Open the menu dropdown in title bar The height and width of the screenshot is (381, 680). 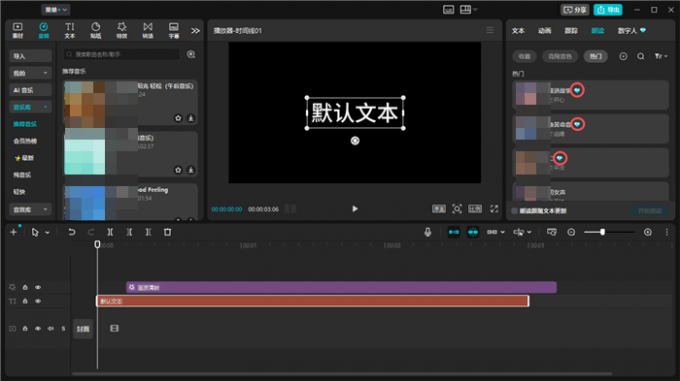pyautogui.click(x=56, y=10)
